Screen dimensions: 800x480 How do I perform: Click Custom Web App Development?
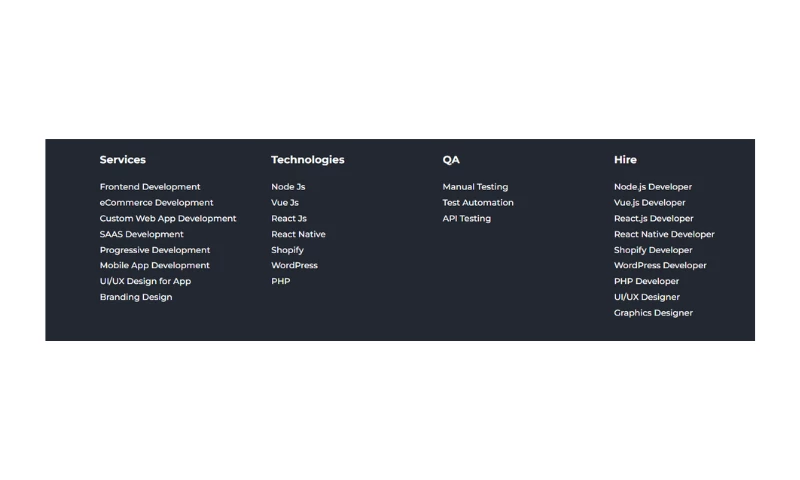point(168,219)
